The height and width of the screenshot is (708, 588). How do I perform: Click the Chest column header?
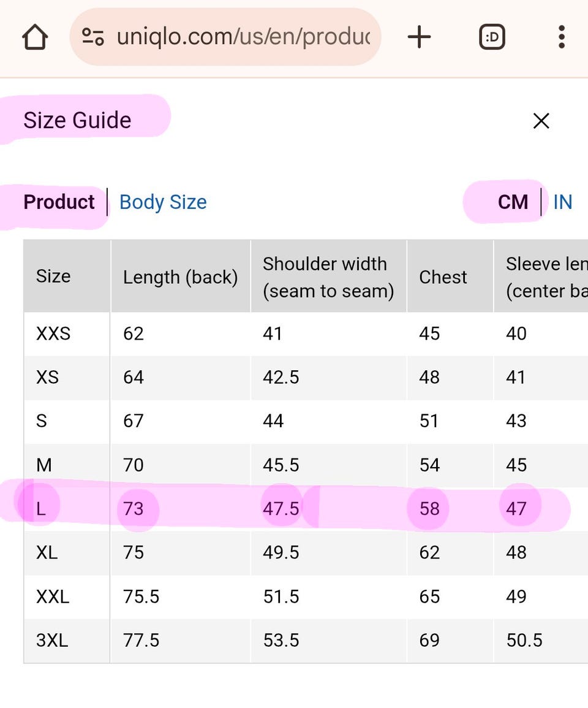coord(443,277)
